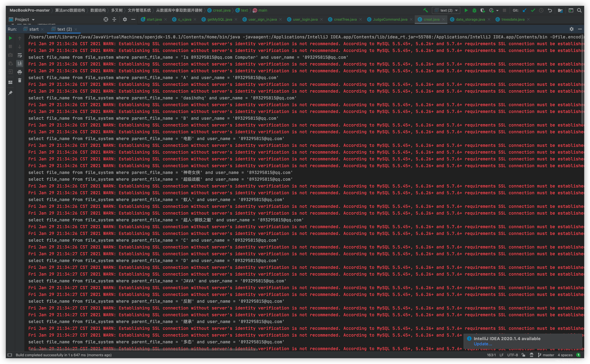This screenshot has width=590, height=364.
Task: Expand the Project view dropdown
Action: [33, 20]
